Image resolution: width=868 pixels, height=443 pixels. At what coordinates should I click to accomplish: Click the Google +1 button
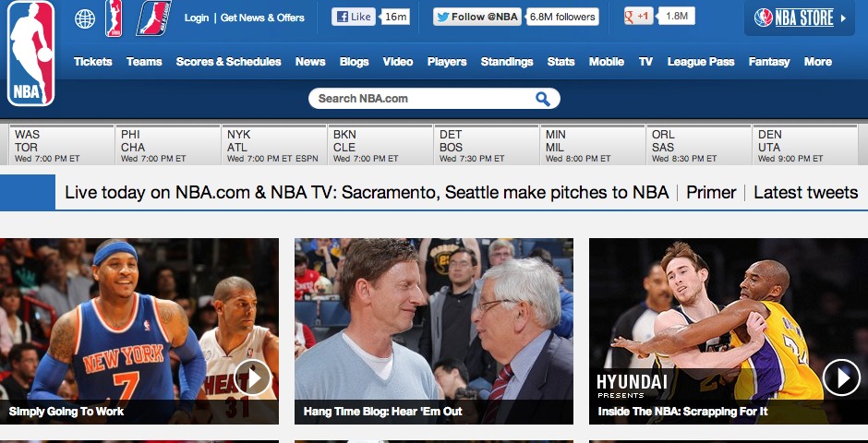pos(638,16)
